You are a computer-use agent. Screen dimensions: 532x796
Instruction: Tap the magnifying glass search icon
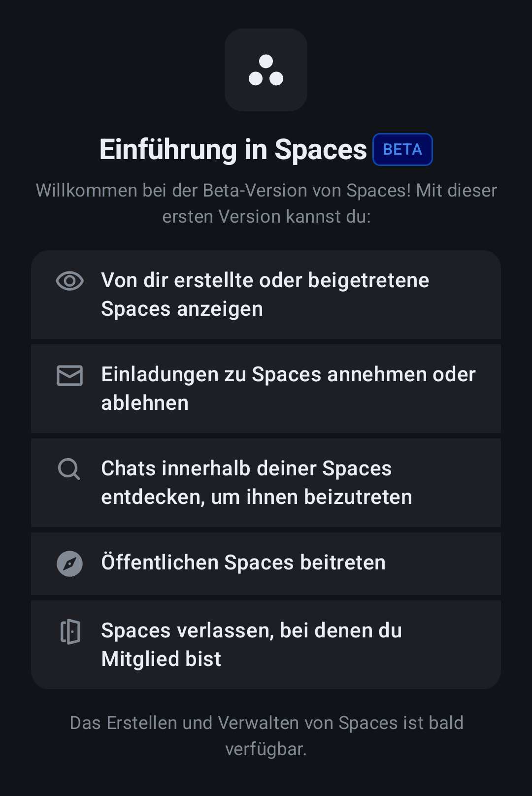point(69,469)
